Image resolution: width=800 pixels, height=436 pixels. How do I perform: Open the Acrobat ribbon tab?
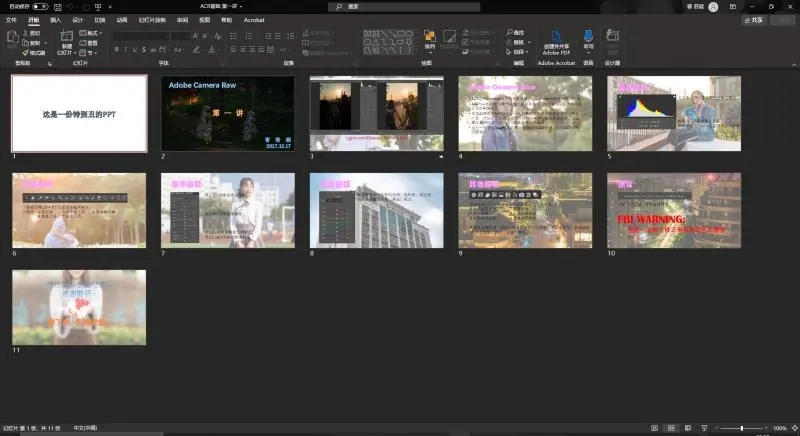(254, 20)
